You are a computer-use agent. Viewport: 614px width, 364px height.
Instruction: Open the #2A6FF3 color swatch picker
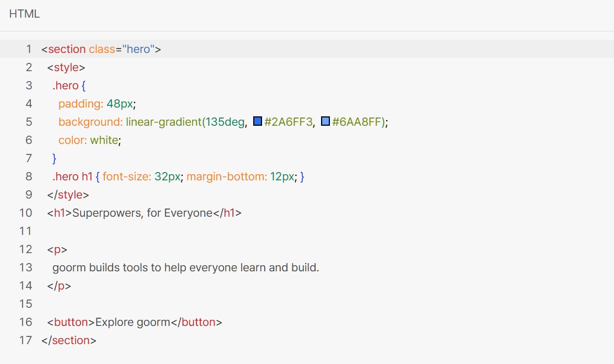pyautogui.click(x=258, y=121)
